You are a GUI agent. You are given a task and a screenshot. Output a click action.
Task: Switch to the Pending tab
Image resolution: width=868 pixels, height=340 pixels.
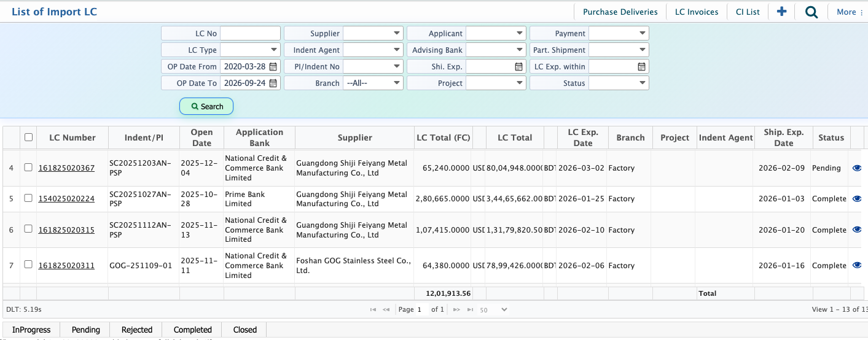(x=85, y=330)
